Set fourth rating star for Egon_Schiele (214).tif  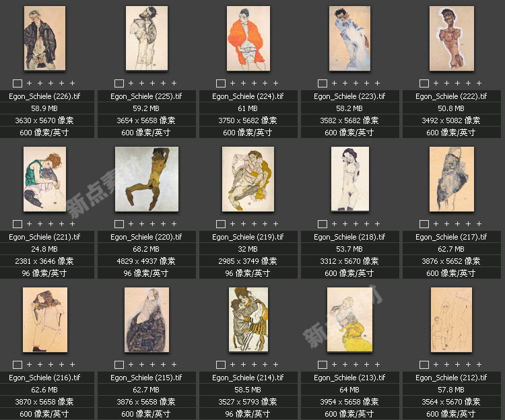pos(265,364)
